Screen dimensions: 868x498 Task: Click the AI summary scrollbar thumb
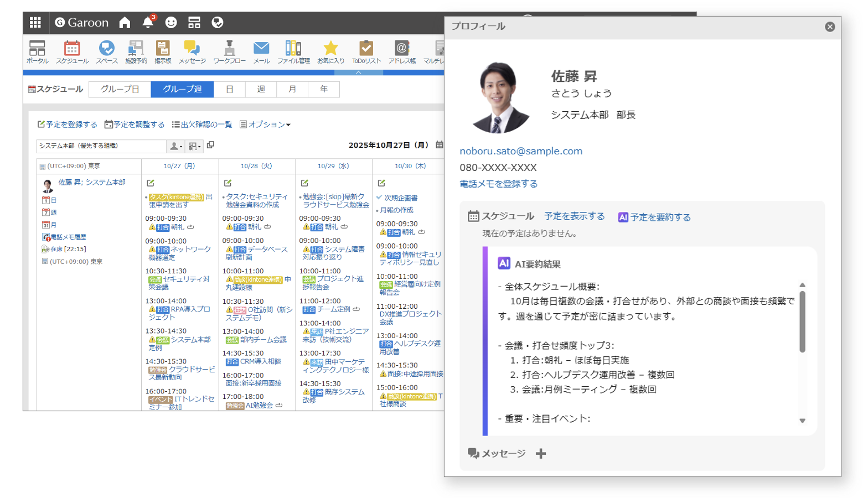pos(802,321)
